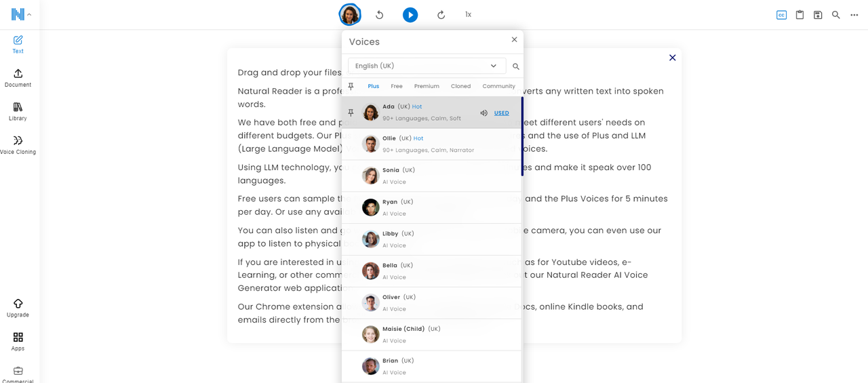Viewport: 868px width, 383px height.
Task: Toggle closed captions CC
Action: click(782, 15)
